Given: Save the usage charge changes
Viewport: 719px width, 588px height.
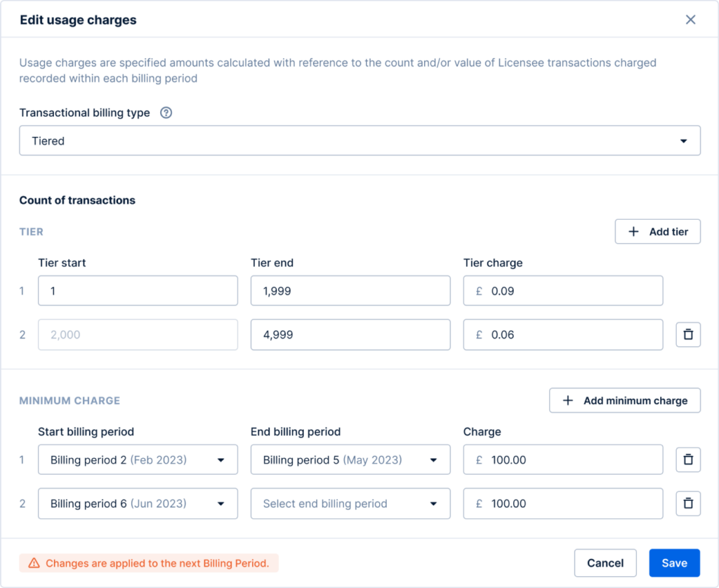Looking at the screenshot, I should (674, 563).
